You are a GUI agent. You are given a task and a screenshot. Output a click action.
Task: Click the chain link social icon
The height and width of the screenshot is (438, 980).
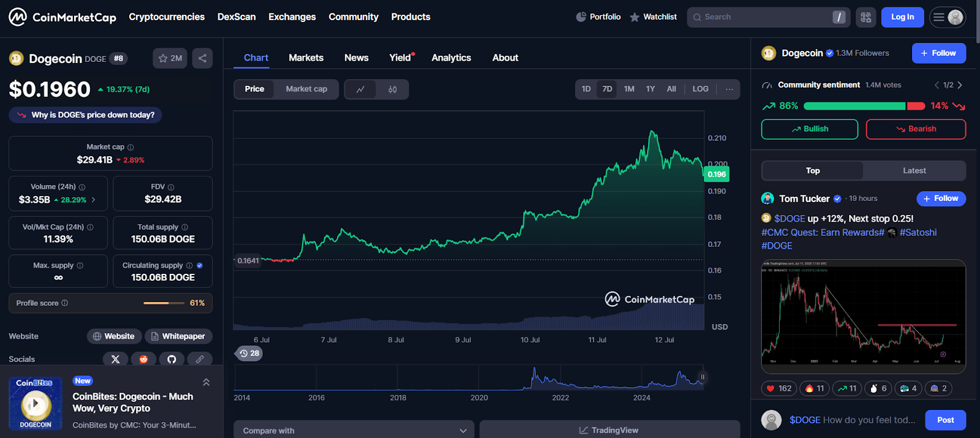tap(200, 360)
